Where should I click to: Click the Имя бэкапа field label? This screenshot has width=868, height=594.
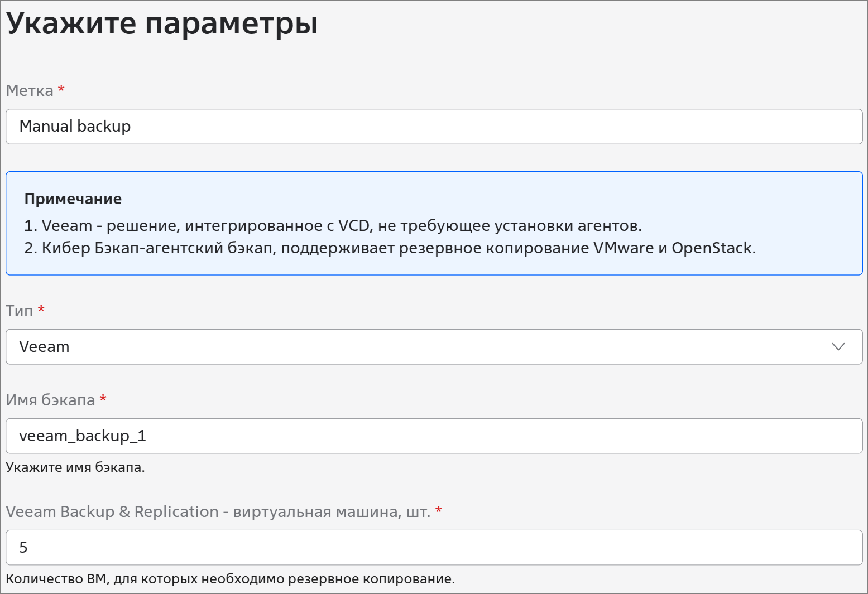tap(50, 400)
